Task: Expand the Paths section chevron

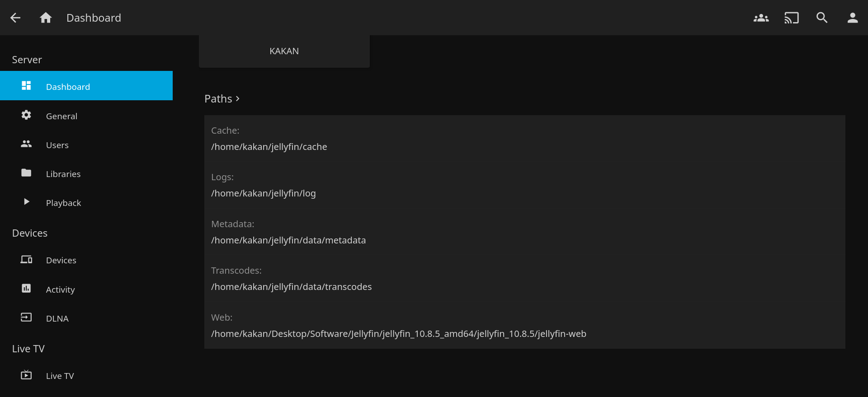Action: [x=238, y=98]
